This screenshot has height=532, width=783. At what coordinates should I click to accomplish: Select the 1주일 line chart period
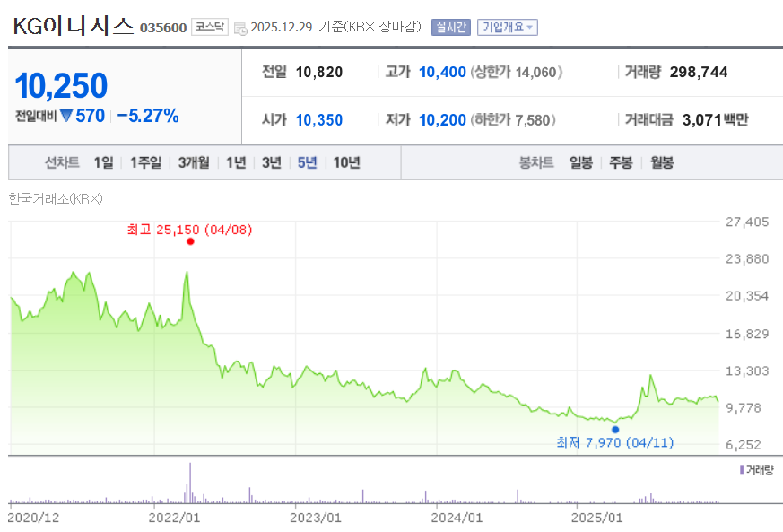(x=146, y=162)
